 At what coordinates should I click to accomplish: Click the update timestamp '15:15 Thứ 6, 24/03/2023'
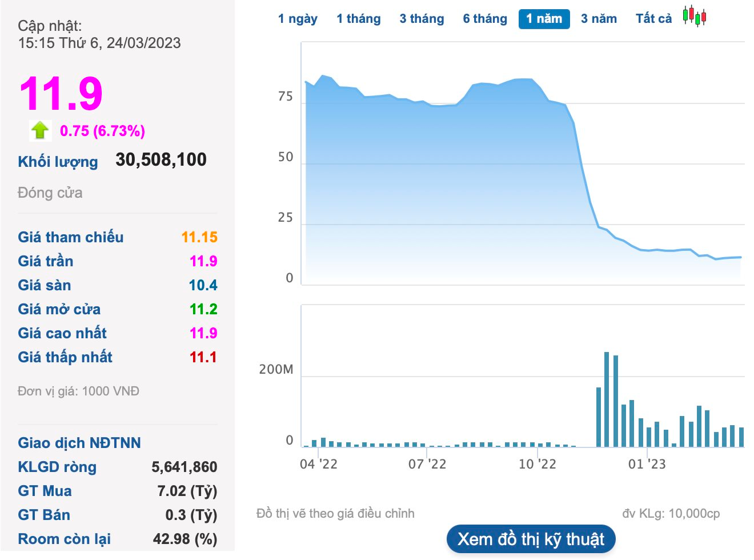tap(99, 43)
